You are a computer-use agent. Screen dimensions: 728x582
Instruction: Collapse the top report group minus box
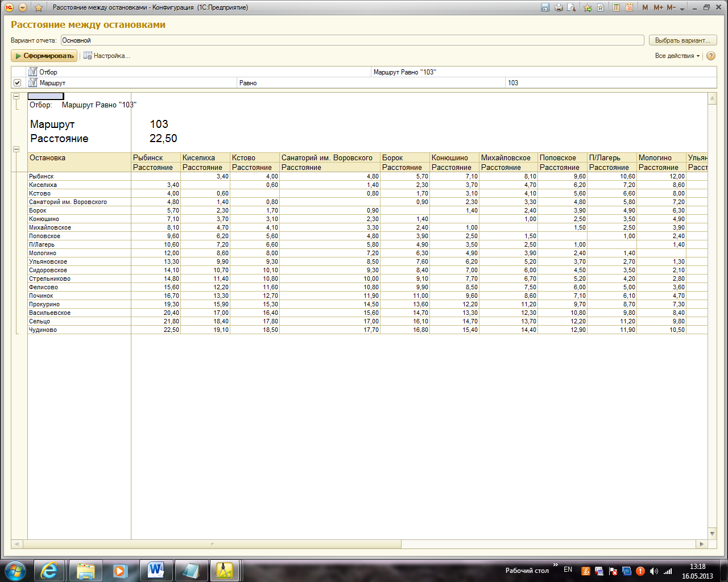click(x=16, y=97)
